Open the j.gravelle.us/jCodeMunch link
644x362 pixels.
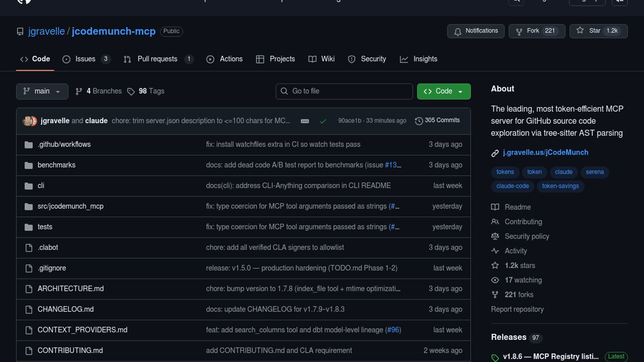click(x=545, y=153)
